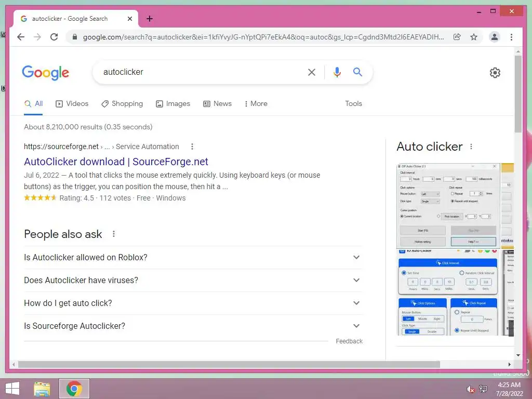The width and height of the screenshot is (532, 399).
Task: Open the IO Auto Clicker blue thumbnail
Action: (448, 292)
